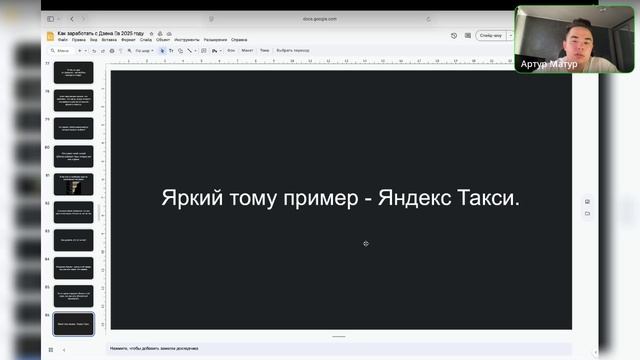Viewport: 640px width, 360px height.
Task: Click the privacy shield icon in browser
Action: [211, 19]
